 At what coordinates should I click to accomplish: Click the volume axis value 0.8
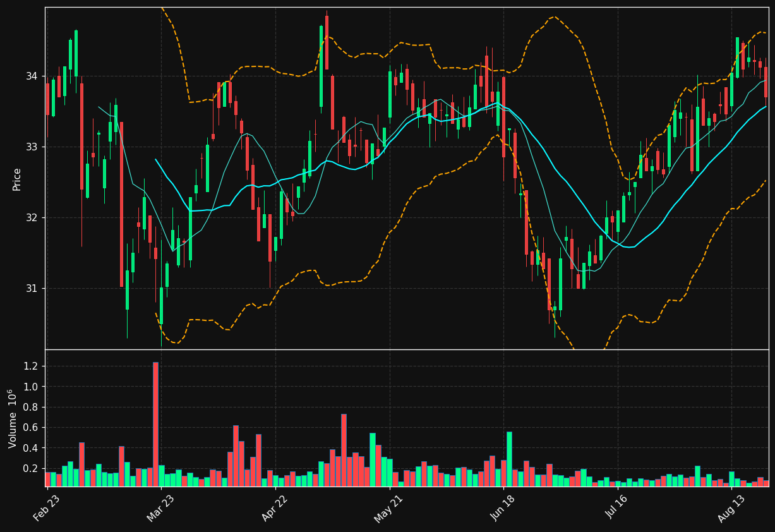coord(31,408)
